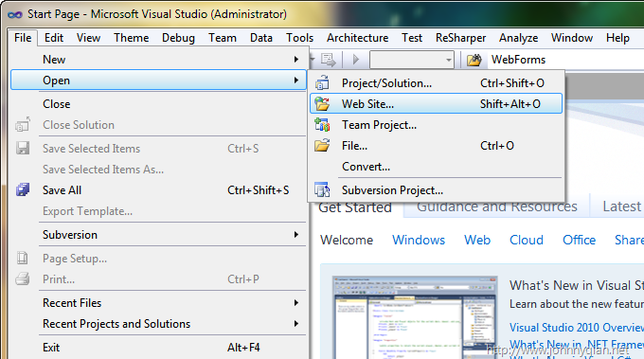Select Convert... in Open submenu
The width and height of the screenshot is (644, 359).
437,167
